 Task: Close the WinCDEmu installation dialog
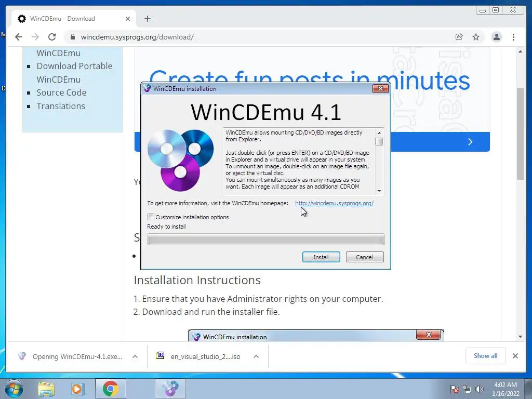pyautogui.click(x=380, y=88)
